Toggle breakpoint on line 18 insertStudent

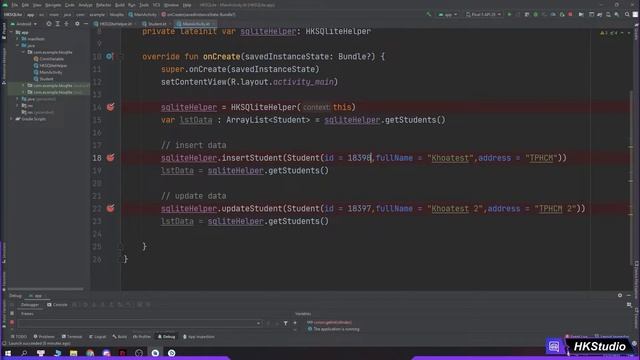111,158
